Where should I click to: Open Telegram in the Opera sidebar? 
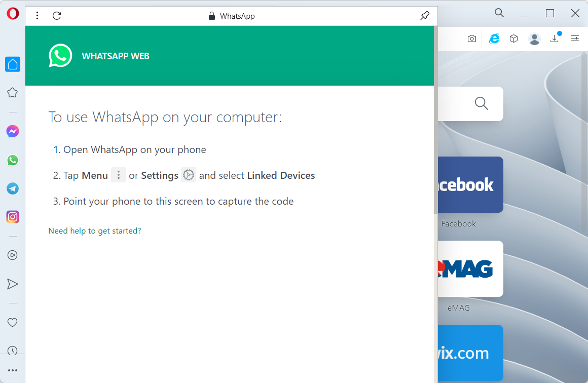13,188
